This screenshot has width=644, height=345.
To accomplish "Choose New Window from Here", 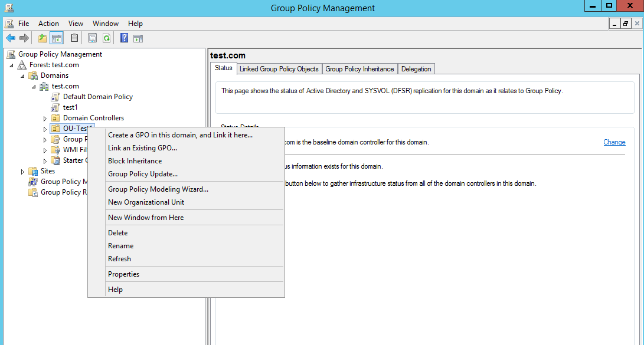I will point(186,218).
